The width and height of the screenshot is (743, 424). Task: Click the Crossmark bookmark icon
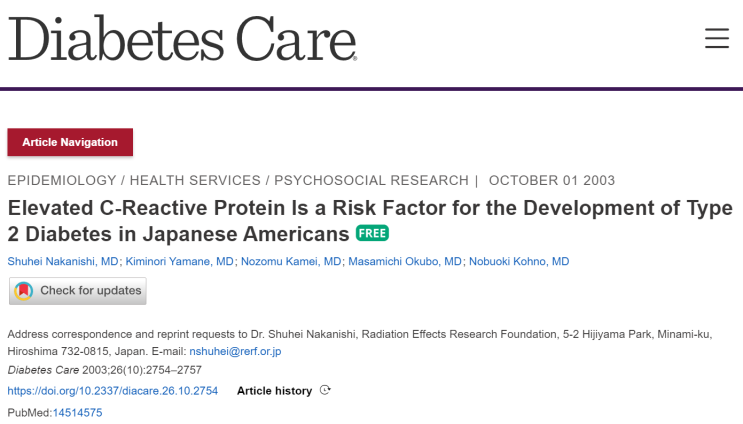(24, 291)
